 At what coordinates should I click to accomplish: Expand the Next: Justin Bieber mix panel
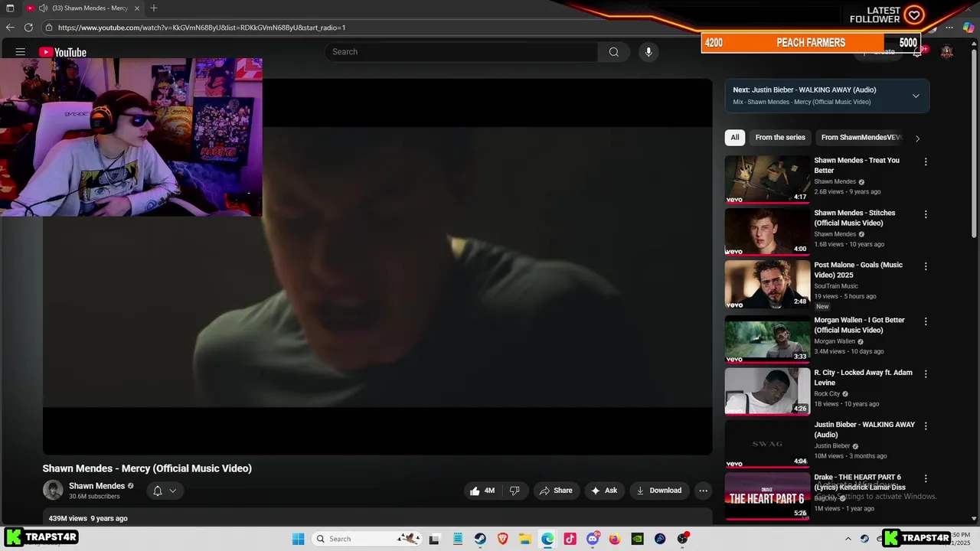click(x=916, y=96)
